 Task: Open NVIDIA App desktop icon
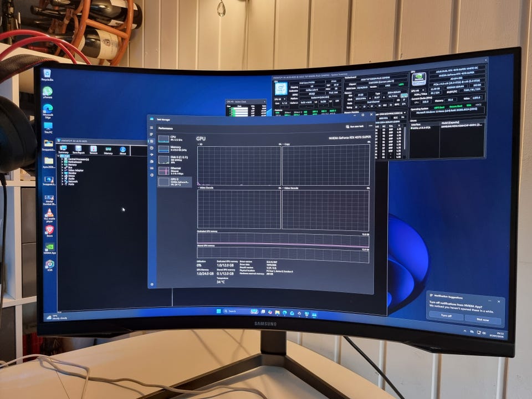point(49,248)
